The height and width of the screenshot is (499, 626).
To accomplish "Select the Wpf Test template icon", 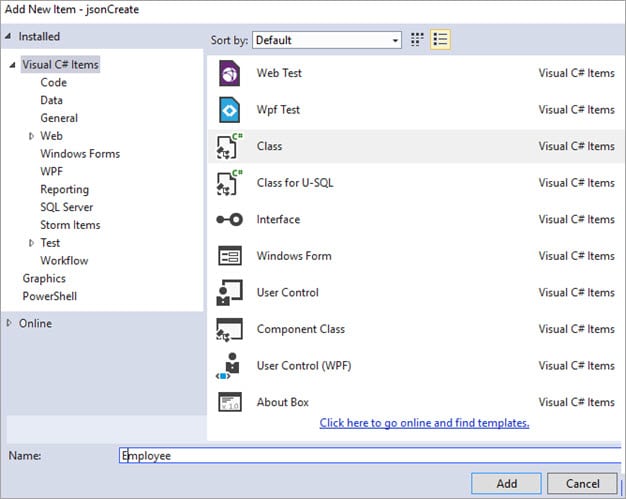I will [230, 110].
